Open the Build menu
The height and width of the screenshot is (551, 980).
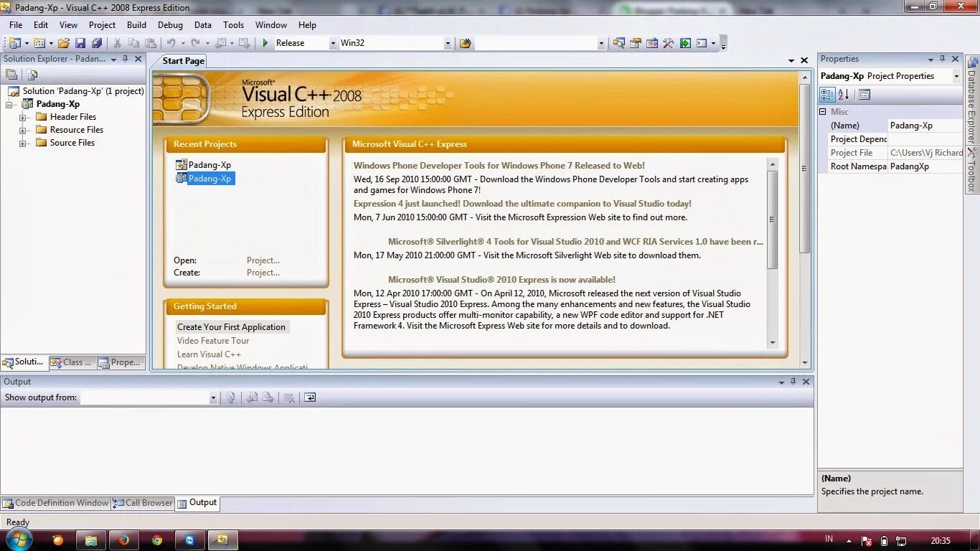click(x=136, y=25)
